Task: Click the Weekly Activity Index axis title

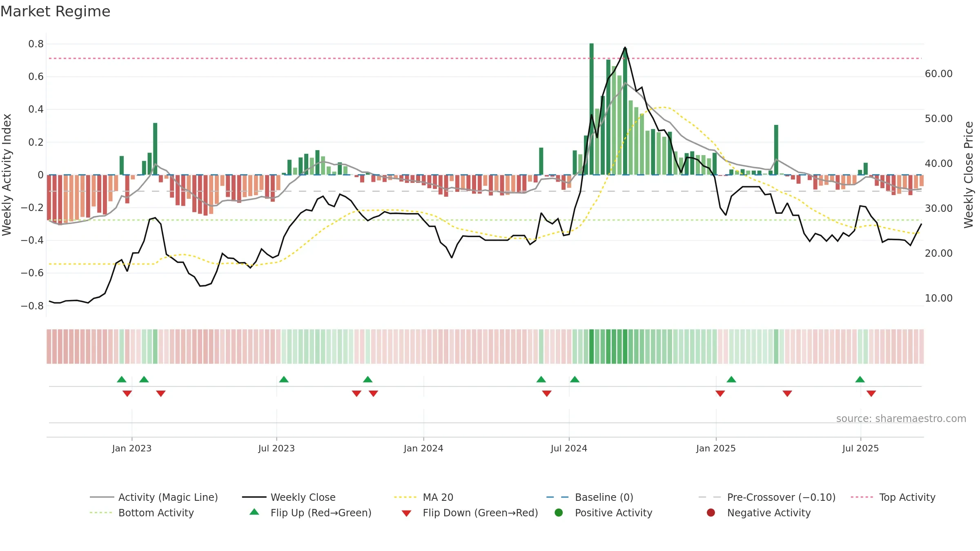Action: pos(7,175)
